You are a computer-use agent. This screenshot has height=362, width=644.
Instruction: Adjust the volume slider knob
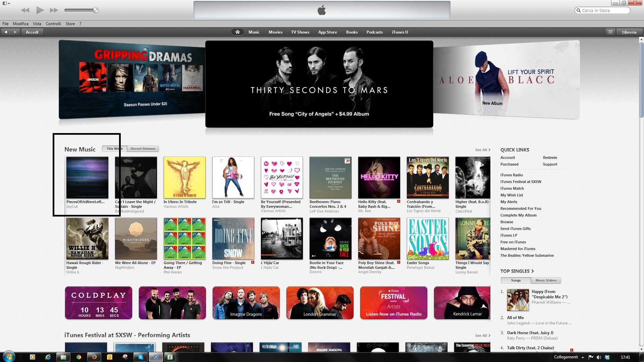[x=96, y=10]
